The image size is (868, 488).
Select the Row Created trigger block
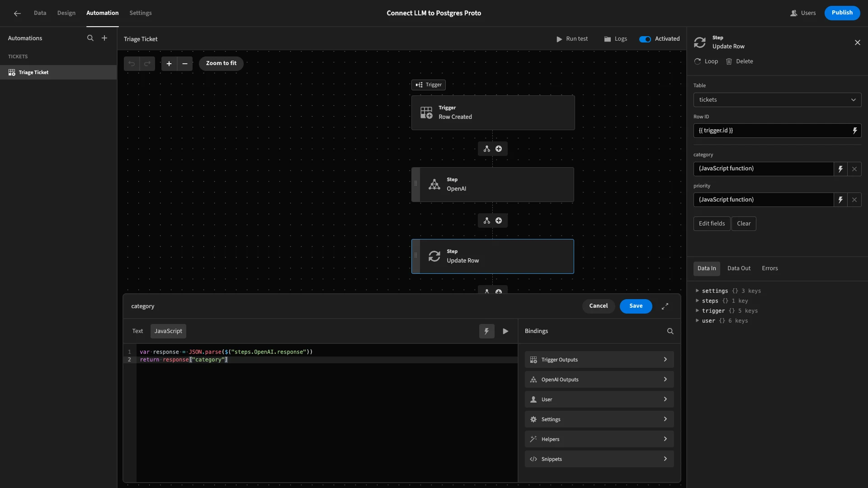point(493,113)
